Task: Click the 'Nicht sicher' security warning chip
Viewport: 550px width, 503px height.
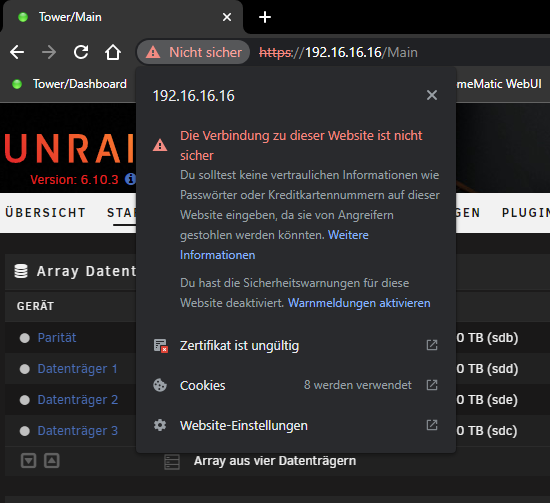Action: pyautogui.click(x=193, y=52)
